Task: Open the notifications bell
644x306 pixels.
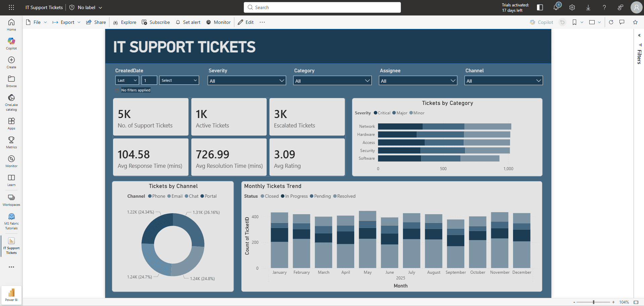Action: [x=556, y=7]
